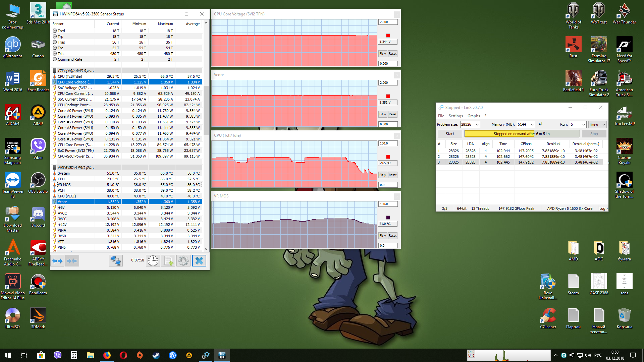644x362 pixels.
Task: Click Reset on the Vcore graph
Action: click(392, 114)
